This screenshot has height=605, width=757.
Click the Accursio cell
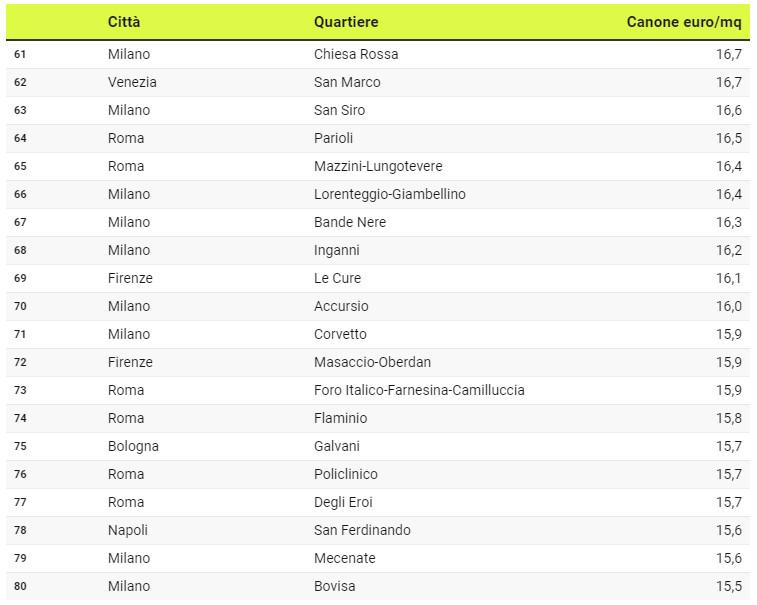pos(341,306)
